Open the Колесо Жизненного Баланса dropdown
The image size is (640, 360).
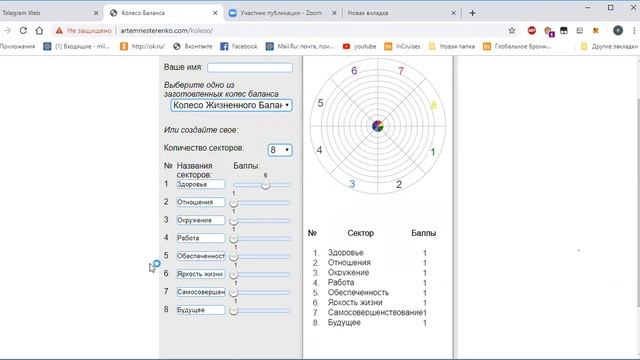[x=231, y=105]
